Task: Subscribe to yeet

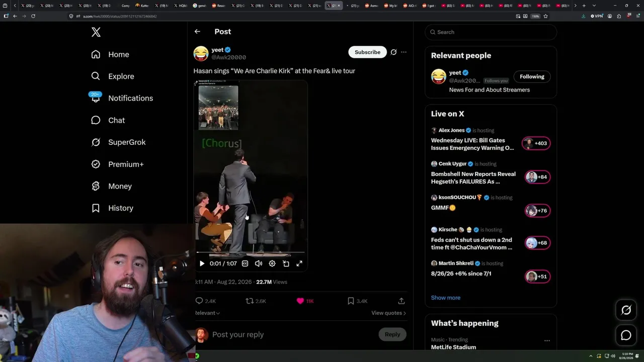Action: click(x=367, y=52)
